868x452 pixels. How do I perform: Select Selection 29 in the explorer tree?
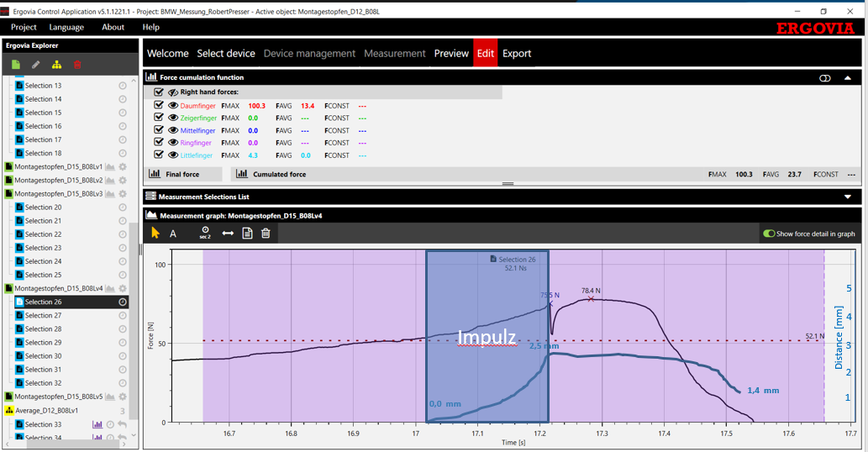43,343
